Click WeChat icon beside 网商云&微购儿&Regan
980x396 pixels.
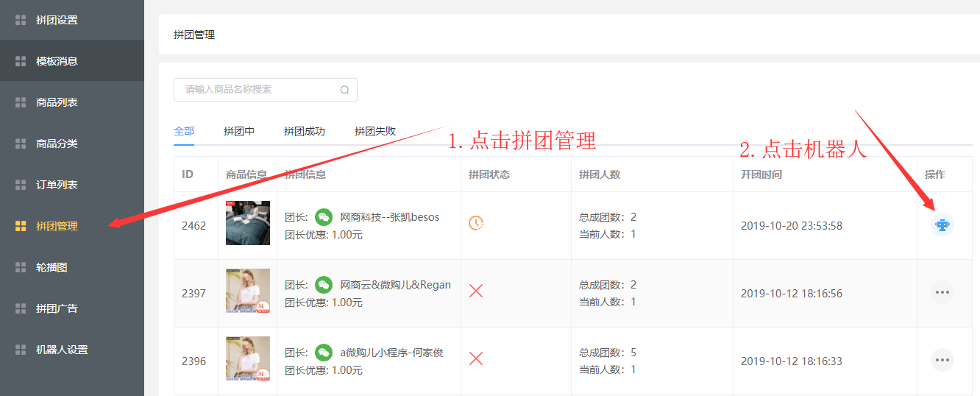pyautogui.click(x=324, y=285)
